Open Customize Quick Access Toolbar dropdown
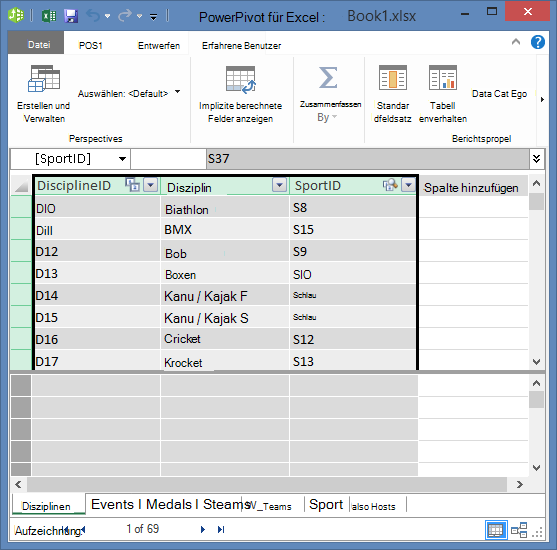Screen dimensions: 557x550 point(153,17)
